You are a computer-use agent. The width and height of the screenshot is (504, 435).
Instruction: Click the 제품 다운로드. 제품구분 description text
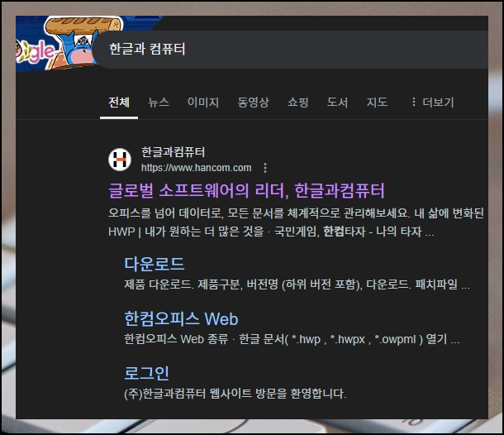tap(297, 284)
